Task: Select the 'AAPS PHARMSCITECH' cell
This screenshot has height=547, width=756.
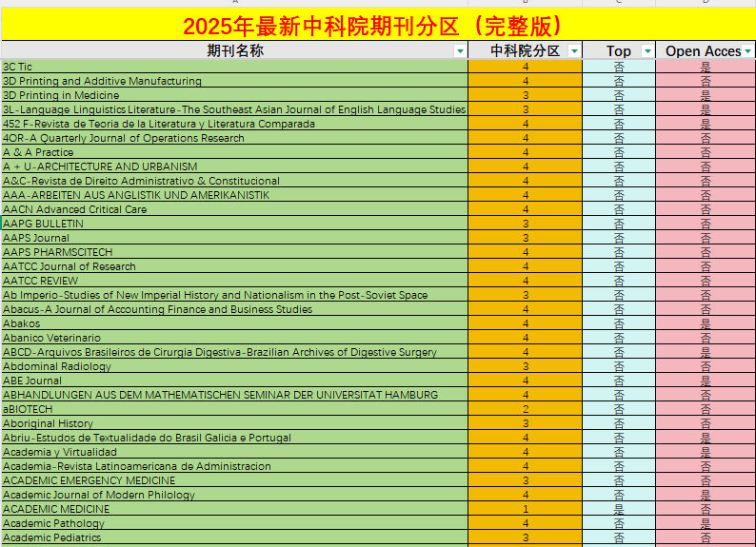Action: [235, 252]
